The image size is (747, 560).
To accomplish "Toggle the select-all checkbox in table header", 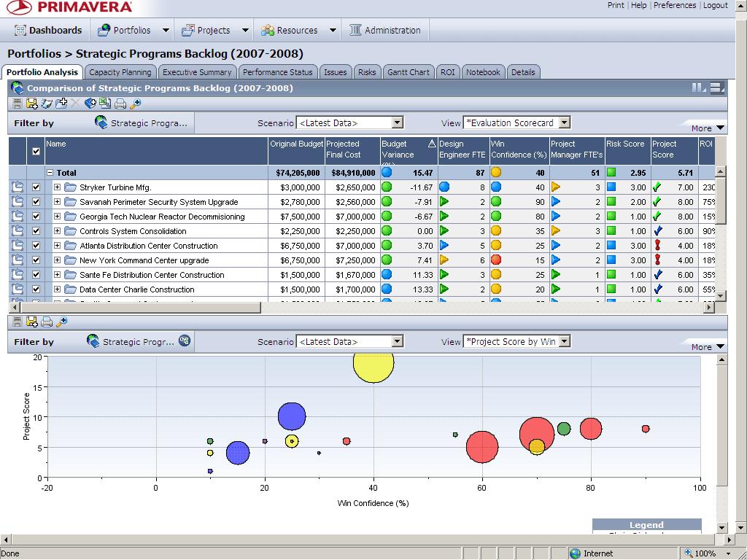I will [x=36, y=152].
